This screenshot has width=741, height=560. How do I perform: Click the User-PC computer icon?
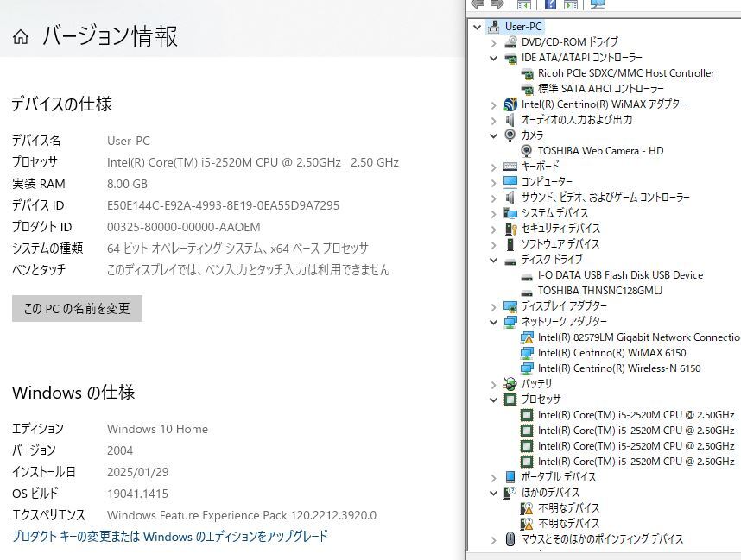tap(494, 27)
